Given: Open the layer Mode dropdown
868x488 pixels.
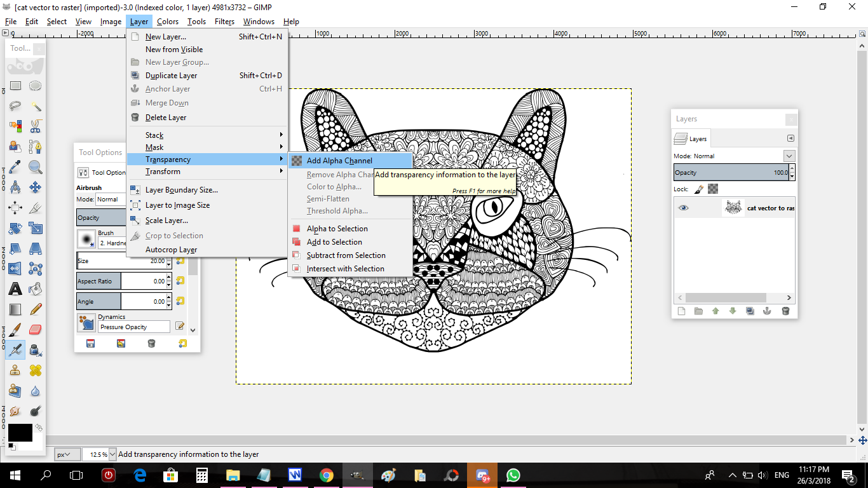Looking at the screenshot, I should point(789,156).
